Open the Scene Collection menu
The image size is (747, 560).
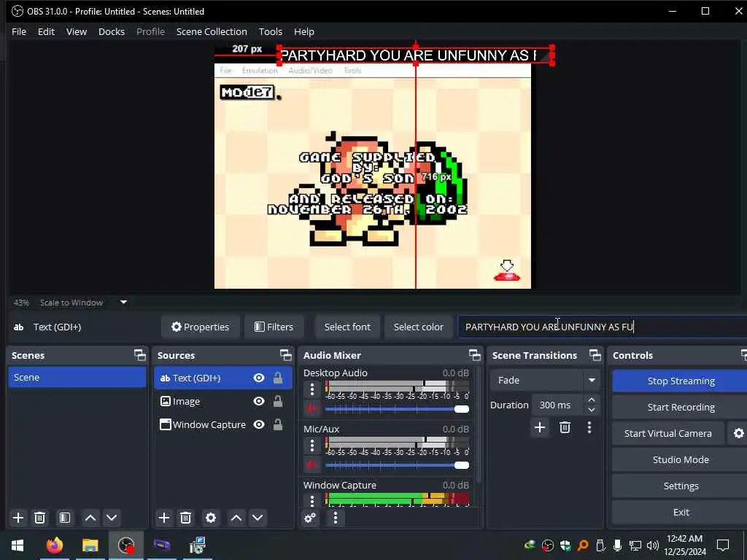(x=212, y=31)
